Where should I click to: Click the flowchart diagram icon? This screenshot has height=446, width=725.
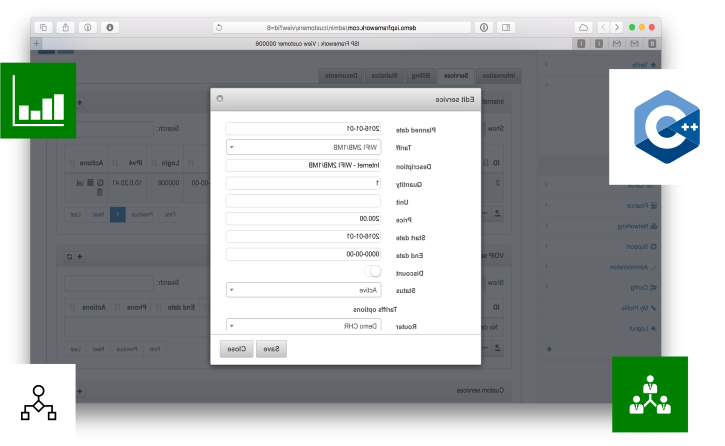click(x=38, y=403)
